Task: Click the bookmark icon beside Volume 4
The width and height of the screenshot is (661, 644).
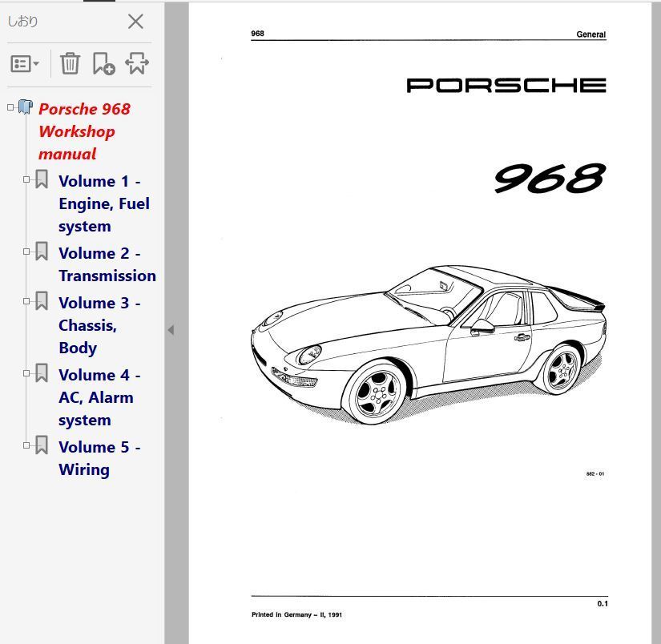Action: tap(42, 372)
